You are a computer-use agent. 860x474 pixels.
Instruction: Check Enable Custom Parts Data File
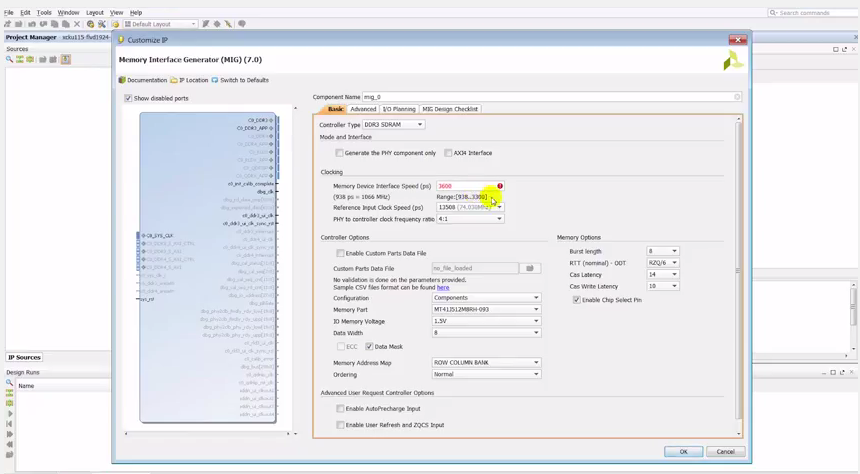341,253
